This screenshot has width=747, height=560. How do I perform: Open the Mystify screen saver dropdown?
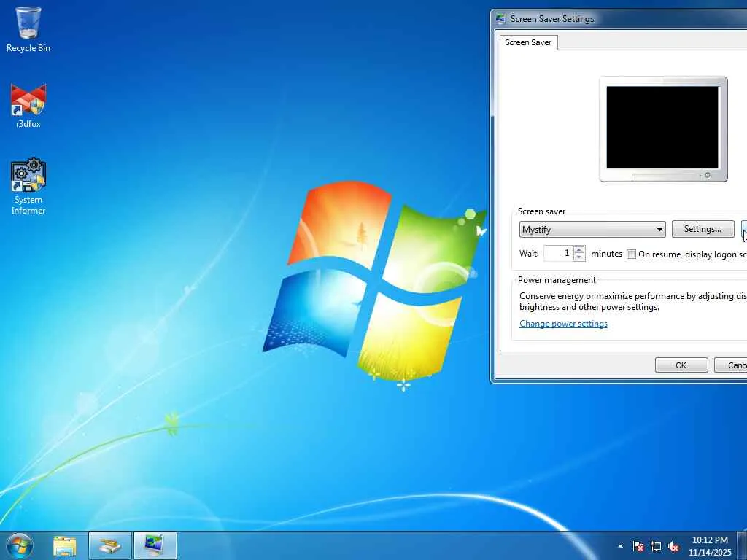click(592, 230)
